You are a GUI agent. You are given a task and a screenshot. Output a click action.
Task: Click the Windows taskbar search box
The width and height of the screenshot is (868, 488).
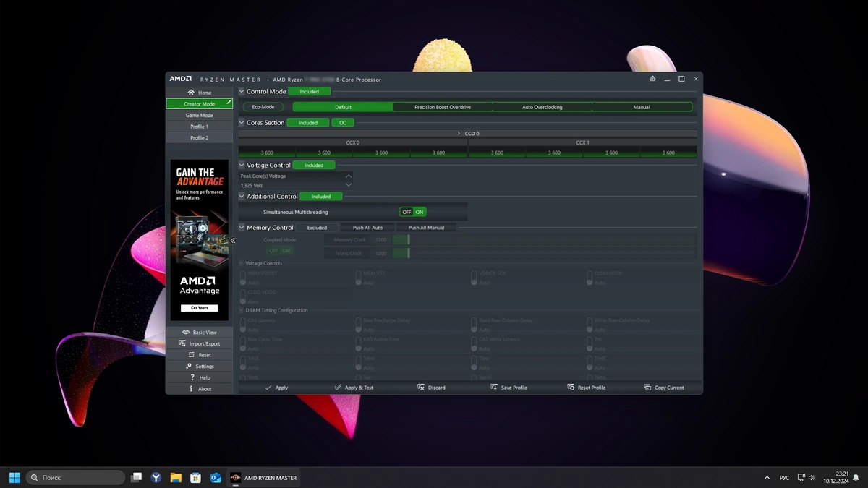(76, 477)
